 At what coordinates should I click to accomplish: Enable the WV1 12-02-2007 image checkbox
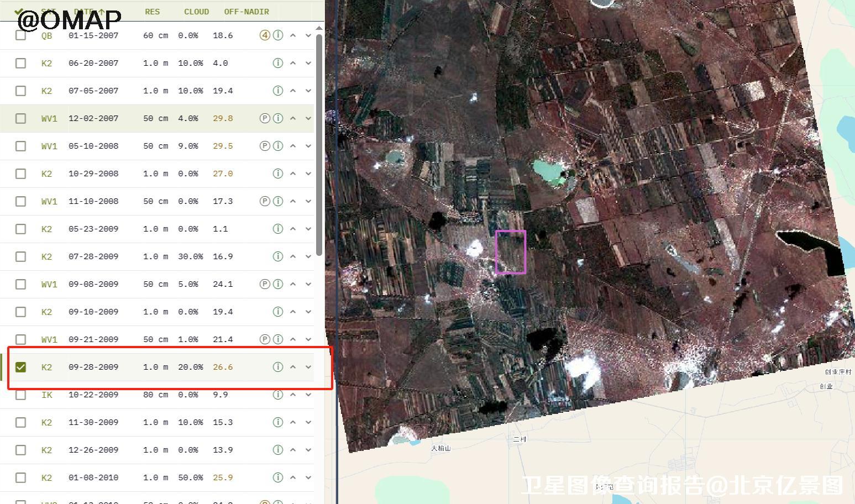click(20, 118)
